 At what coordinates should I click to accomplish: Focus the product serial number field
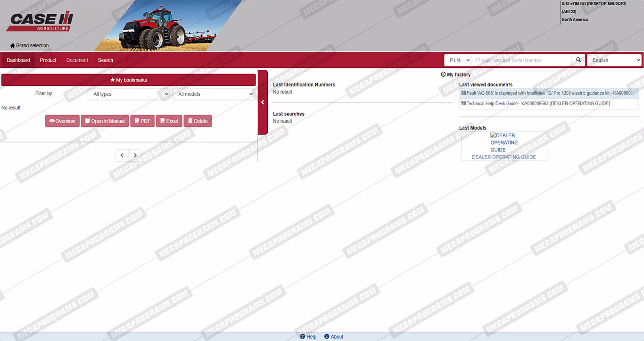click(x=521, y=60)
